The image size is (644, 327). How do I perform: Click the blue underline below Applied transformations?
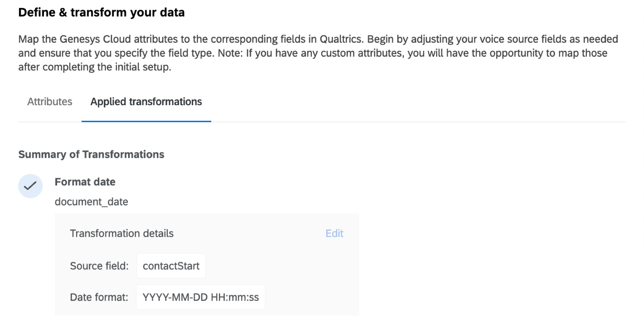click(x=146, y=121)
